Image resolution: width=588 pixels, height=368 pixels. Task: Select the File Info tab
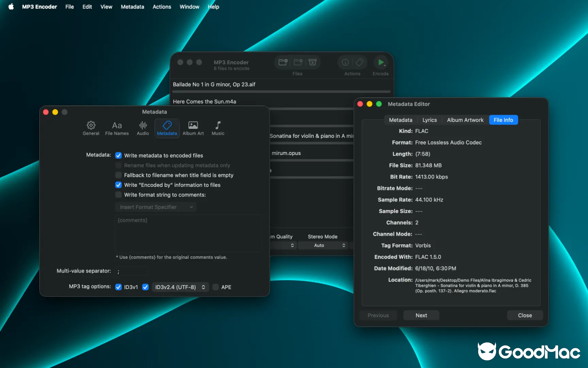tap(503, 120)
